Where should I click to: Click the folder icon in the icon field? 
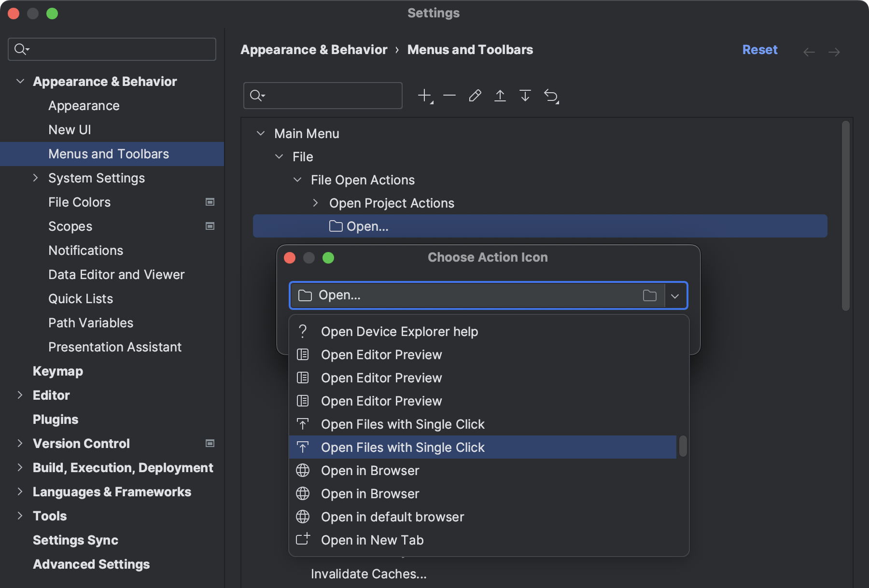649,295
